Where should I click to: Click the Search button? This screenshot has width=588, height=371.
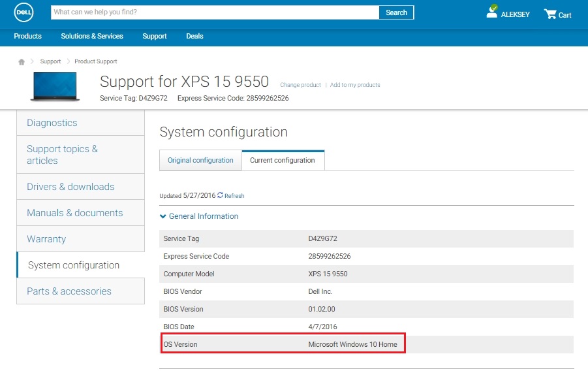point(396,12)
